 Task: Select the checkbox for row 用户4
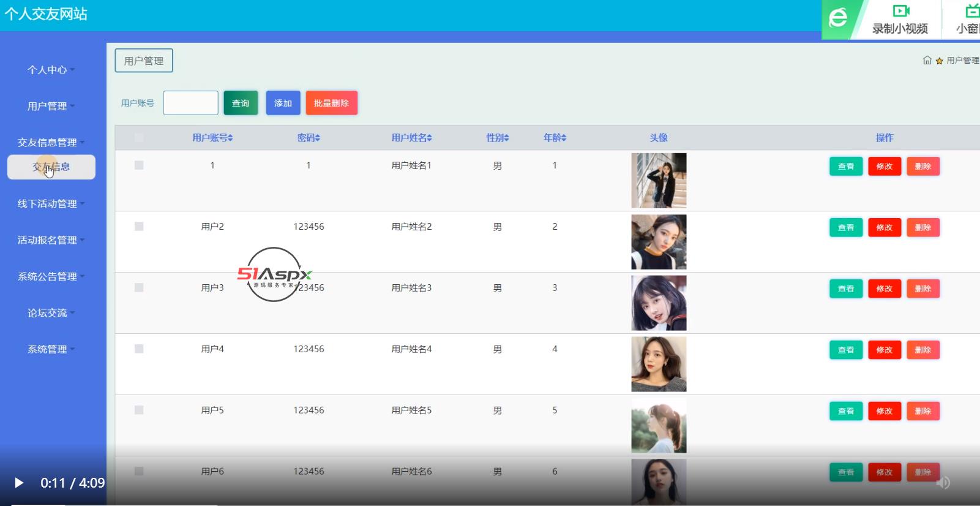pos(139,349)
